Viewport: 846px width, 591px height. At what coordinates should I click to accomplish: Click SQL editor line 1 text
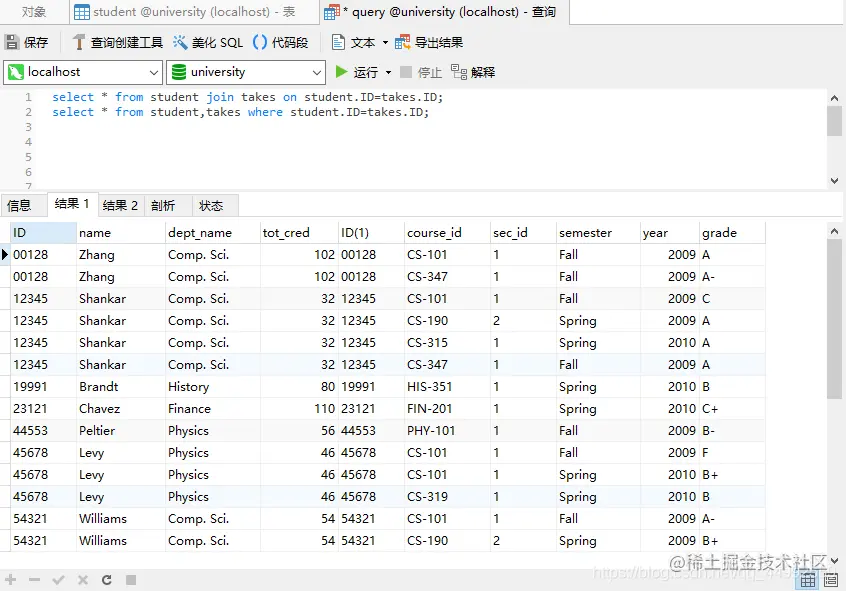pyautogui.click(x=248, y=97)
